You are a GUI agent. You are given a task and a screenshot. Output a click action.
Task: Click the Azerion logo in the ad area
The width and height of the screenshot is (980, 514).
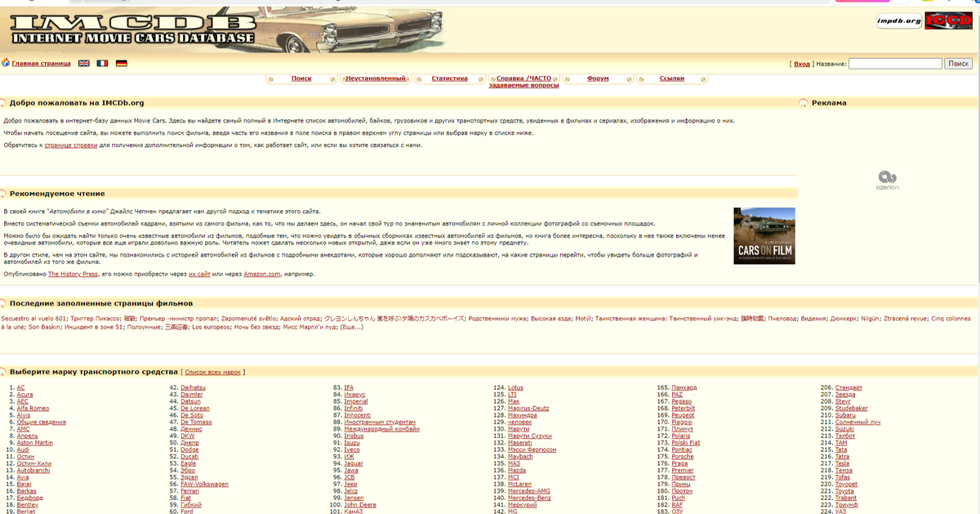(x=889, y=180)
